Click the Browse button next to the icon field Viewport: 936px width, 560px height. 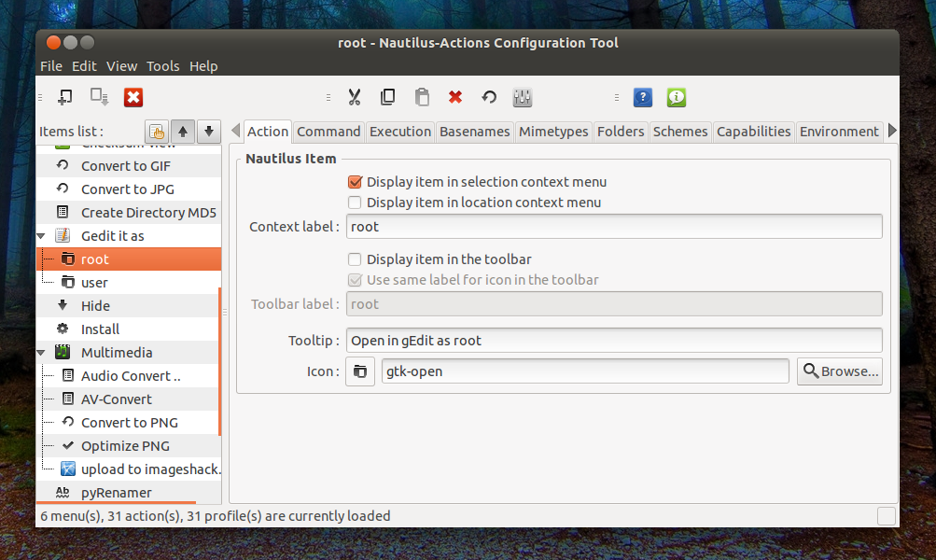(838, 371)
